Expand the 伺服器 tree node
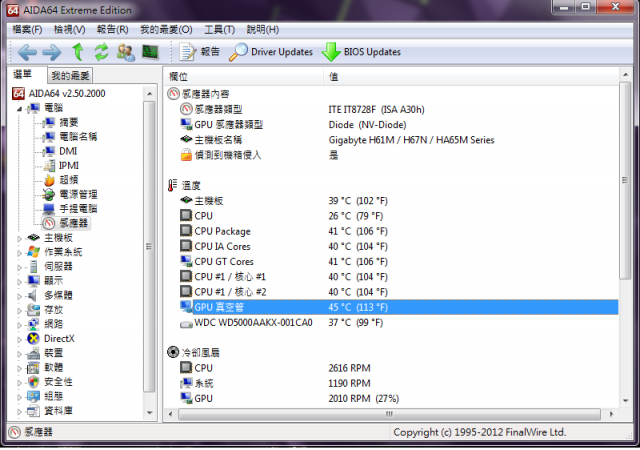This screenshot has width=640, height=450. point(19,267)
